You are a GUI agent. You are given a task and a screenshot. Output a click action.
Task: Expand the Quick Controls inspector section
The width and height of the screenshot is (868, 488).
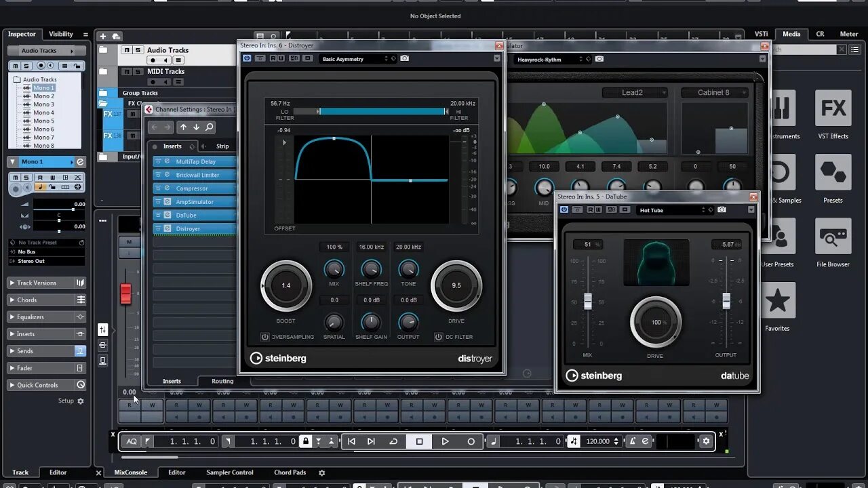tap(47, 385)
